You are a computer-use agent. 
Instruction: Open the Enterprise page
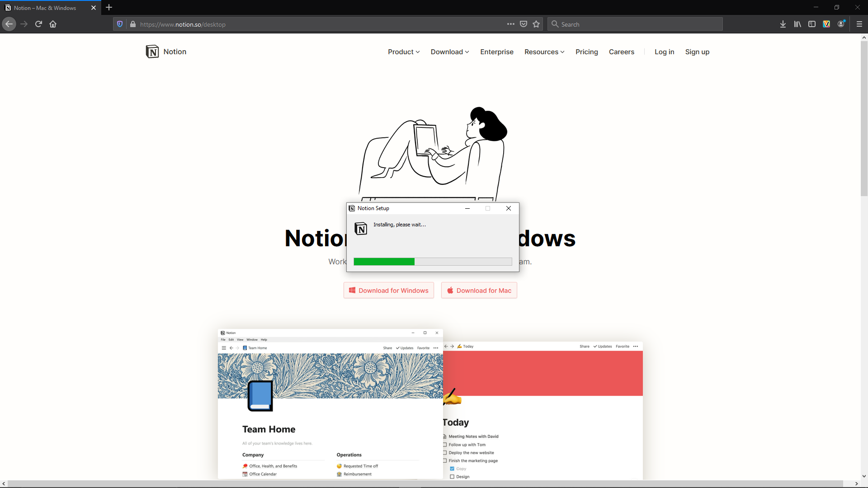point(497,52)
